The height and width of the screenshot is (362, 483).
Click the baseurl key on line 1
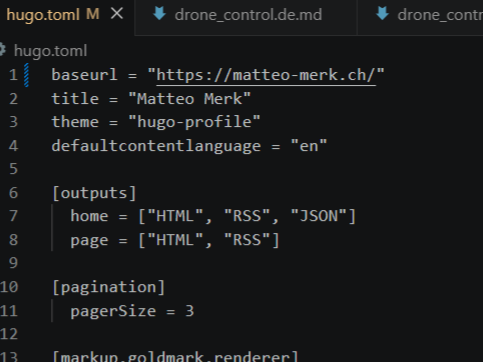84,75
